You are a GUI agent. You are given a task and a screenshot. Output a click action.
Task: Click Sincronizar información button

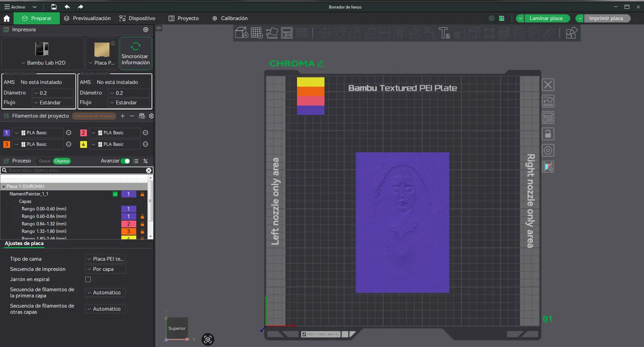point(136,53)
